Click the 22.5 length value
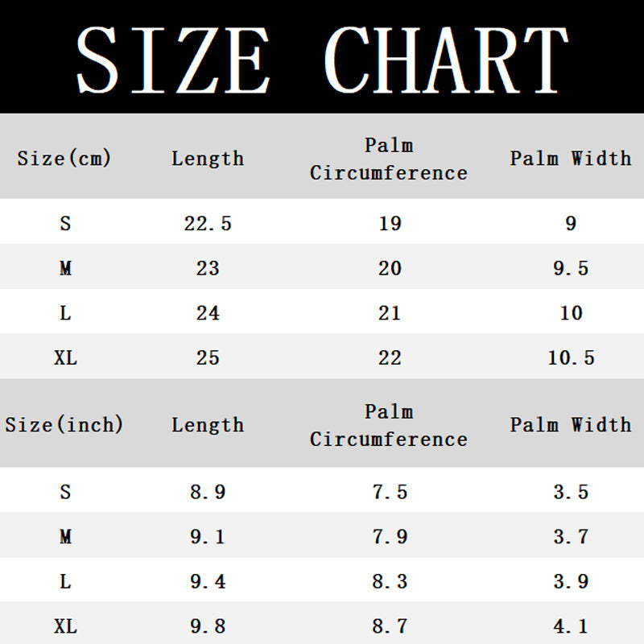This screenshot has height=644, width=644. pyautogui.click(x=208, y=223)
